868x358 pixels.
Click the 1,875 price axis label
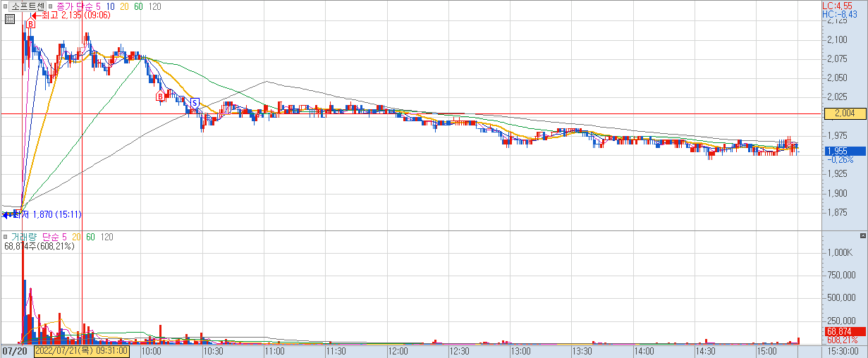pos(837,212)
